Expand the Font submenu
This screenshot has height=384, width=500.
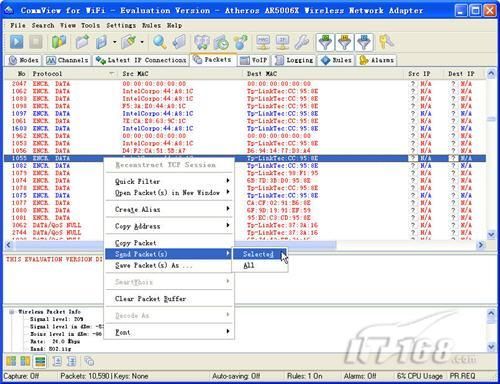(169, 332)
